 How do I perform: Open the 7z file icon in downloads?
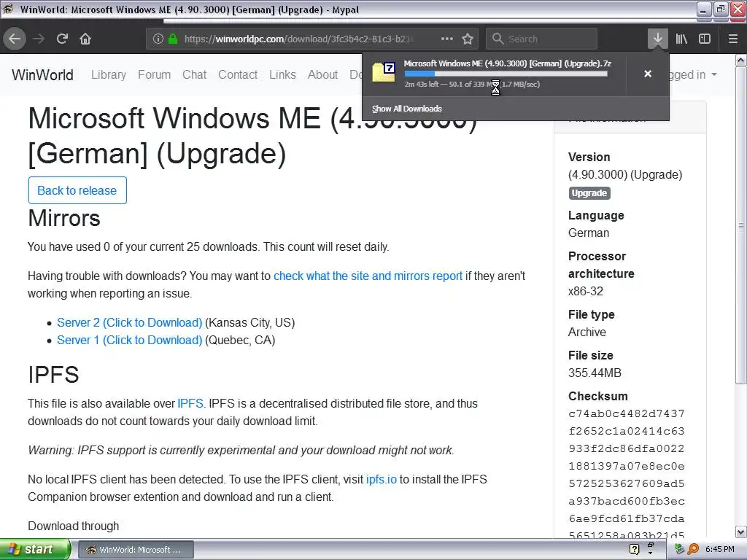click(x=384, y=72)
